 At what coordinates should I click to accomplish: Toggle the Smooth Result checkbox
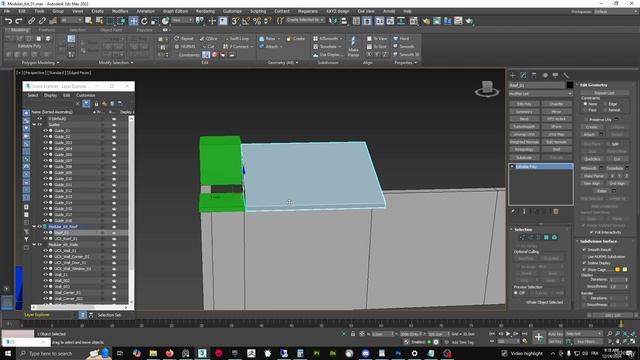[x=584, y=249]
